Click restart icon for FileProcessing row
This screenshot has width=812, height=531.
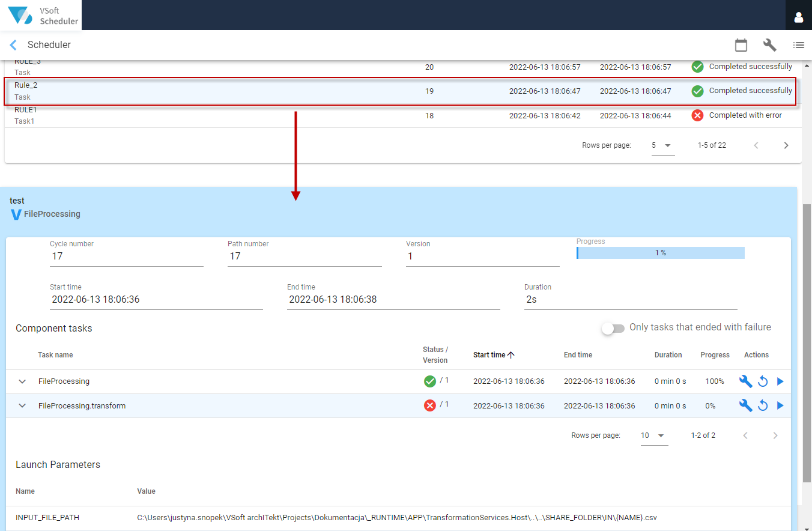pos(763,381)
